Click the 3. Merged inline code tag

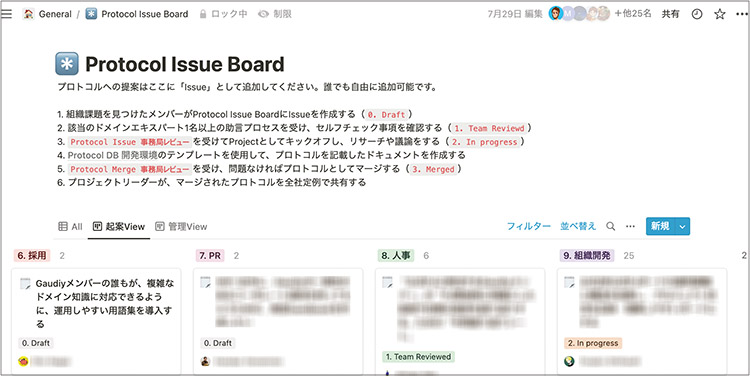point(433,169)
